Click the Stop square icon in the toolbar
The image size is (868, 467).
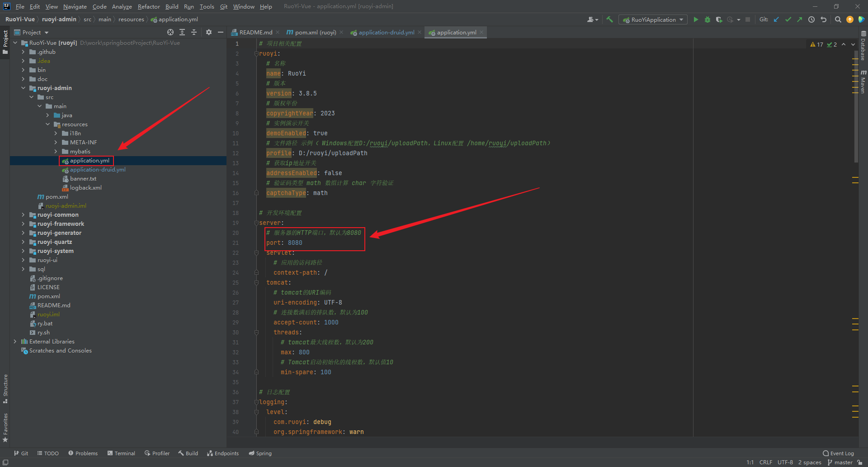point(748,19)
